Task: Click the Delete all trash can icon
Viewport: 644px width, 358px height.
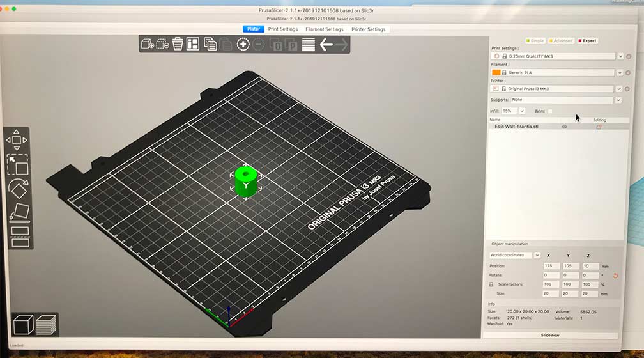Action: pyautogui.click(x=178, y=43)
